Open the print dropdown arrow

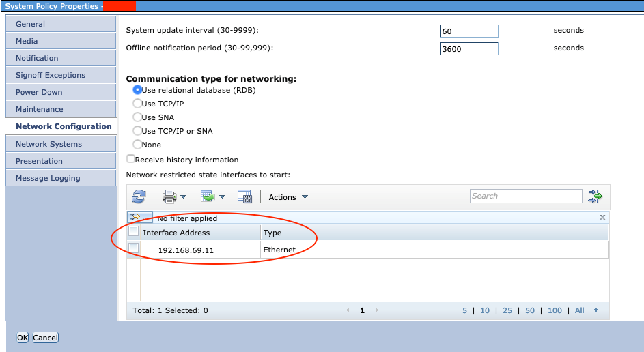point(184,197)
